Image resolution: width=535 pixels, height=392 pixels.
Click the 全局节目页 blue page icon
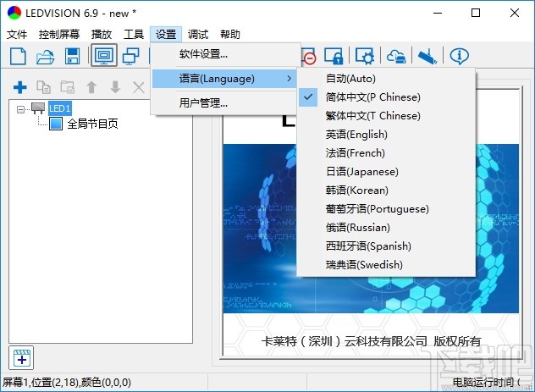(56, 124)
